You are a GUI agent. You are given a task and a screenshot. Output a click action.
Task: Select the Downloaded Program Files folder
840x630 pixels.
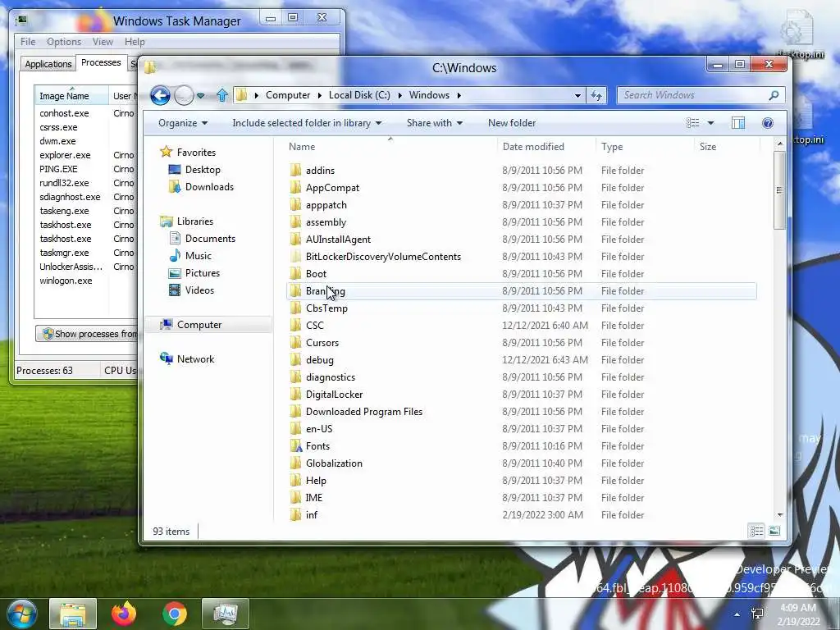363,412
